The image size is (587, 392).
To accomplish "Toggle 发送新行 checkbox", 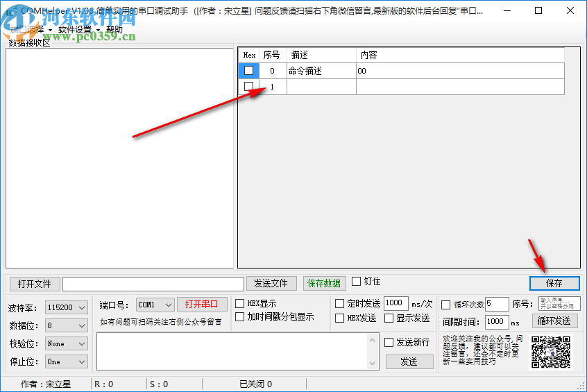I will [x=389, y=342].
